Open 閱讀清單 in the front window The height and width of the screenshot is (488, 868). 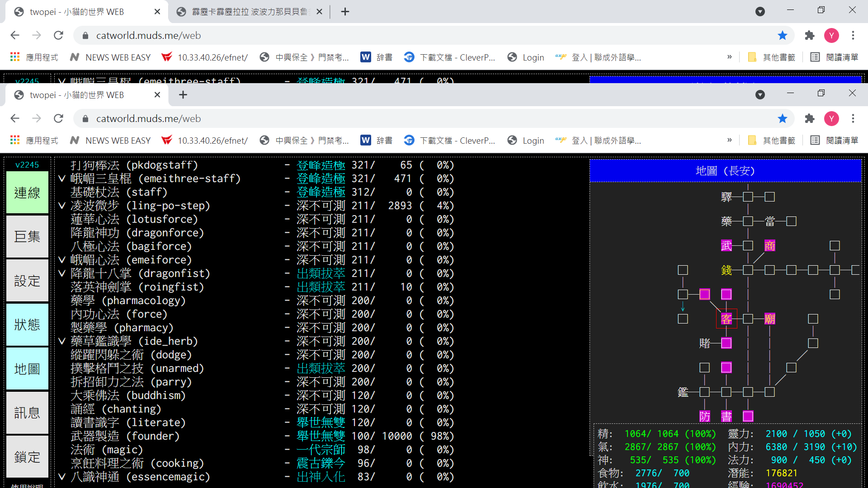coord(834,140)
